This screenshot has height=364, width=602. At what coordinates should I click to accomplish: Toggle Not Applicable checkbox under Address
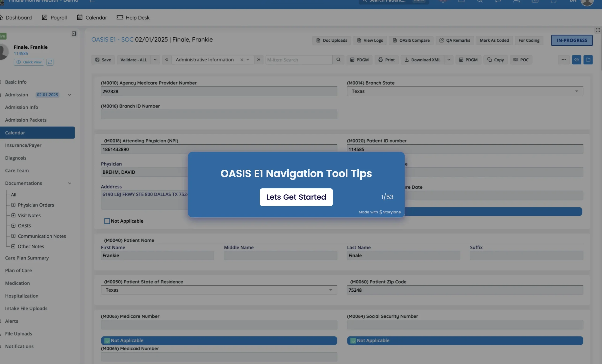(107, 221)
